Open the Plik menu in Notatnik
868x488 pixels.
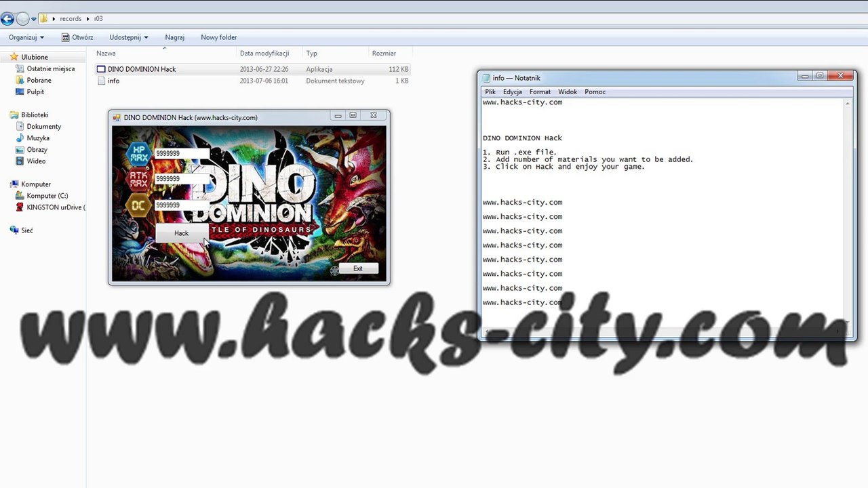(490, 91)
